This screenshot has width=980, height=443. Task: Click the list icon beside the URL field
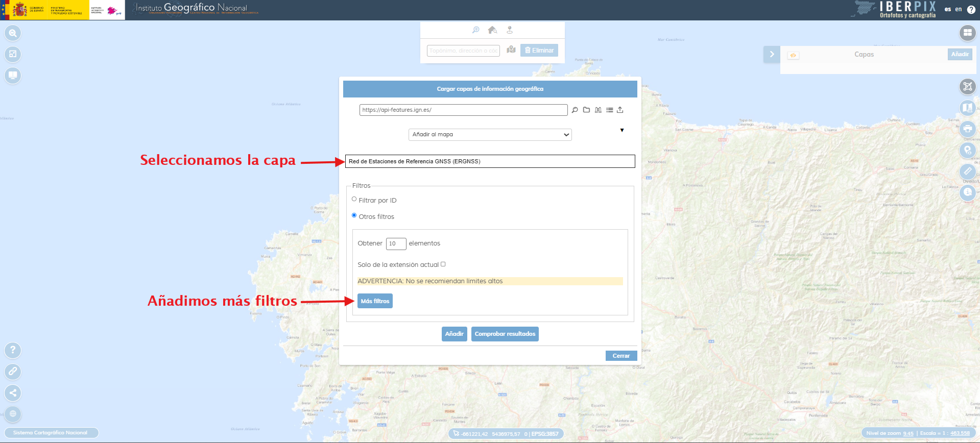609,110
